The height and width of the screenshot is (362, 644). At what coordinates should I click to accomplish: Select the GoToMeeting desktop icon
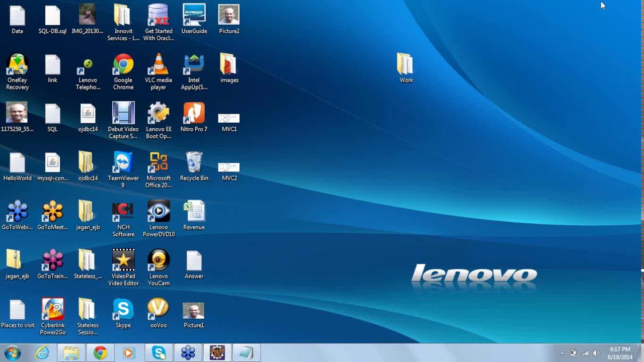coord(53,216)
